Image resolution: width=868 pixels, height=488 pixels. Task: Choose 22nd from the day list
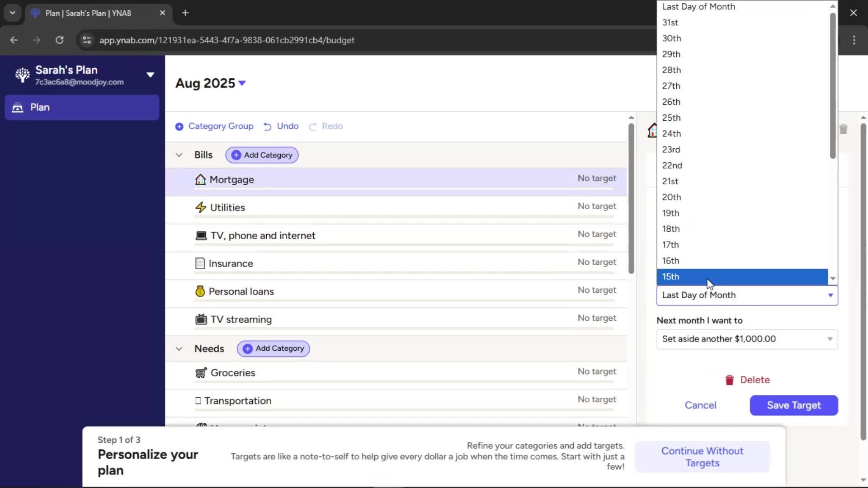tap(742, 165)
